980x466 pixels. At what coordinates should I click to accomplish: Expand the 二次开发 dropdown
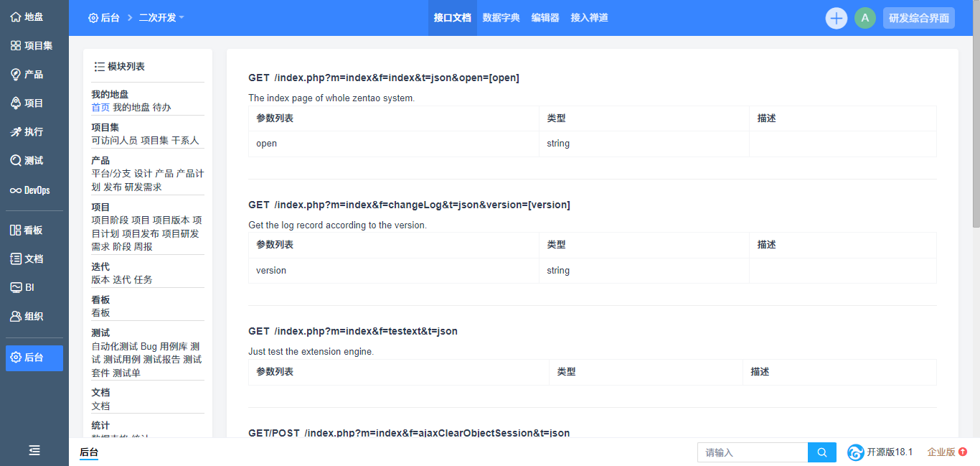(x=161, y=17)
